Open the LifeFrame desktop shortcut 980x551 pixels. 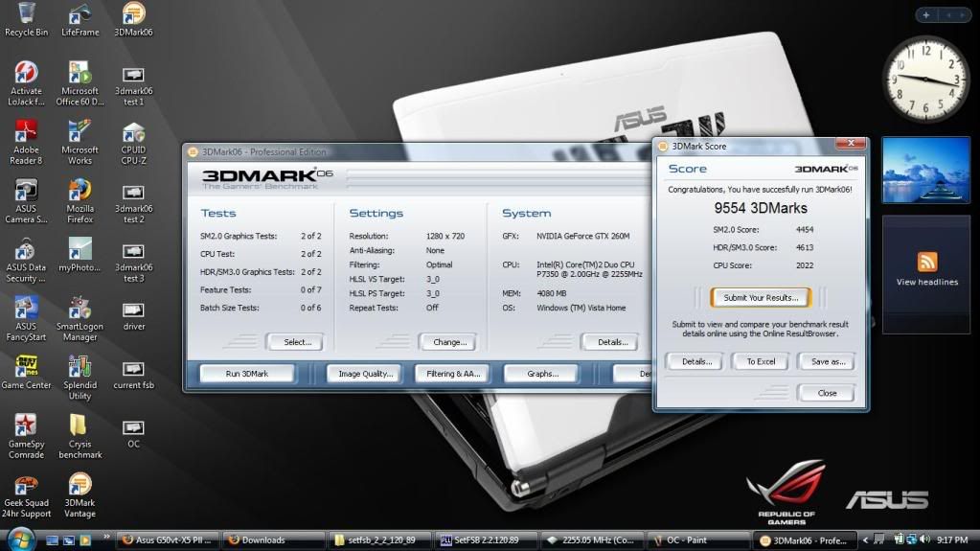pyautogui.click(x=80, y=20)
